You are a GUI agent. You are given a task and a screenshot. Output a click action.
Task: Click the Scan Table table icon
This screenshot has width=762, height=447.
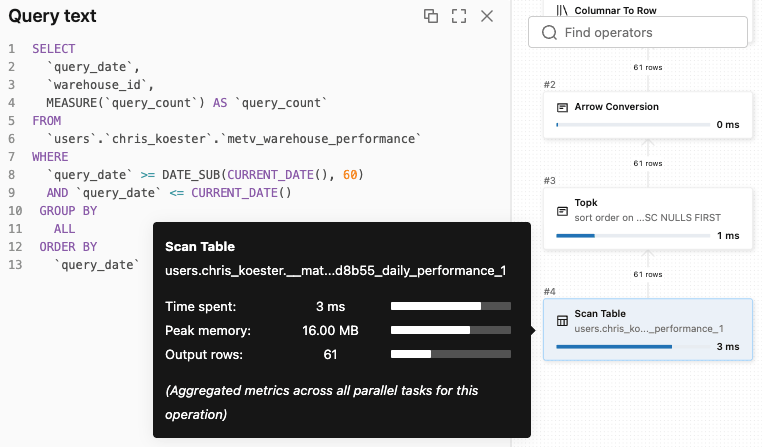pyautogui.click(x=562, y=321)
